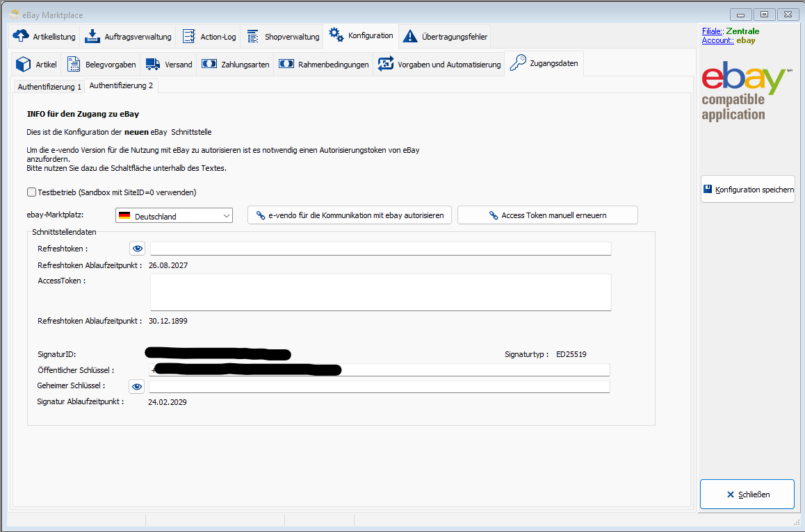Viewport: 805px width, 532px height.
Task: Click the Versand truck icon
Action: pyautogui.click(x=152, y=64)
